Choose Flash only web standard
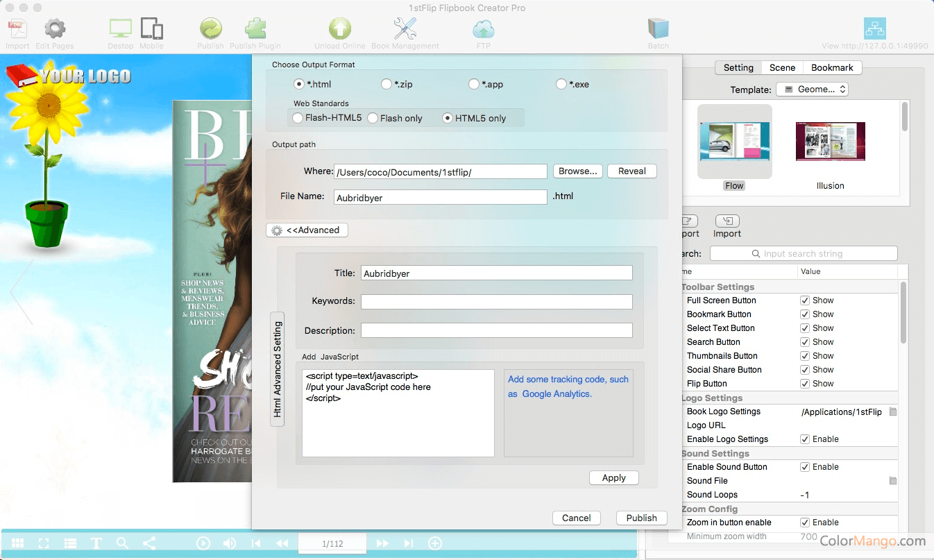 click(373, 118)
